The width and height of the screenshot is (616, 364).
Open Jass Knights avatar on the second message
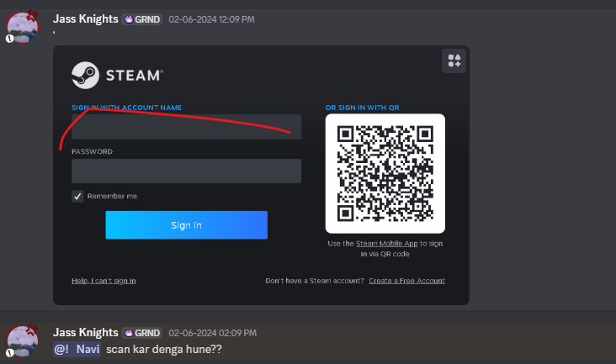(23, 341)
